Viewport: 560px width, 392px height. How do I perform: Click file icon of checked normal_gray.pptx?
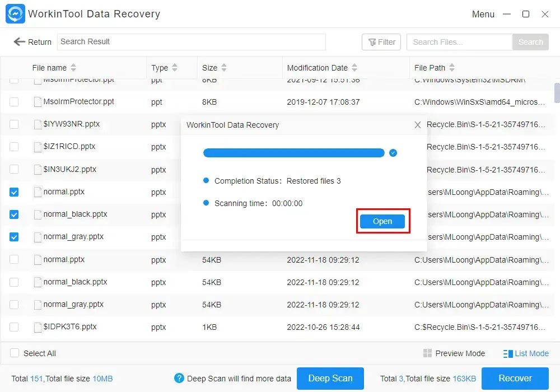[x=38, y=237]
